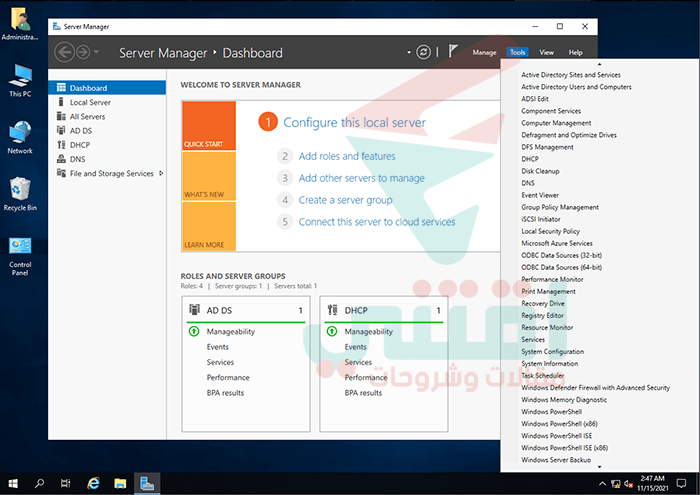Open the Windows Start button
This screenshot has width=700, height=495.
pyautogui.click(x=13, y=483)
